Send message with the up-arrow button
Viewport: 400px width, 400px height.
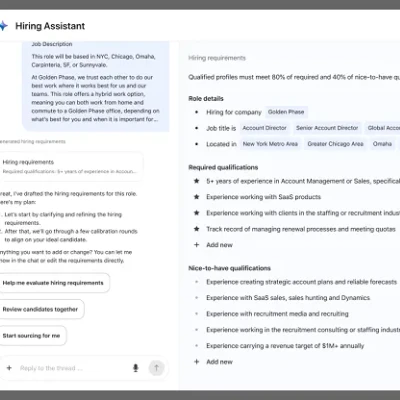[156, 368]
